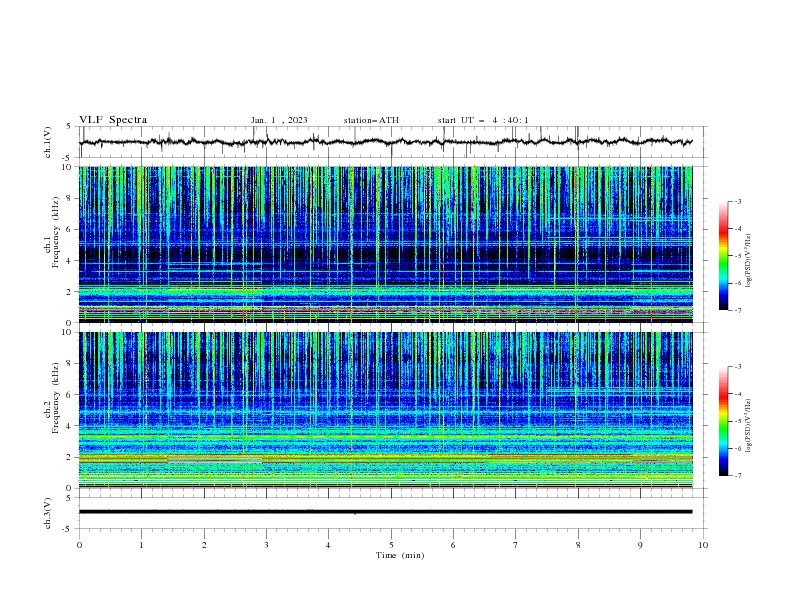
Task: Click time axis tick label "4"
Action: click(328, 545)
